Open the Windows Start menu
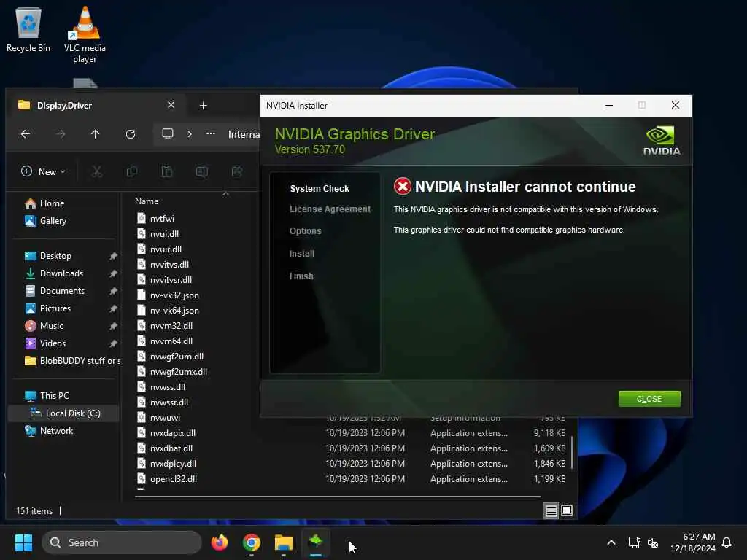747x560 pixels. [23, 542]
